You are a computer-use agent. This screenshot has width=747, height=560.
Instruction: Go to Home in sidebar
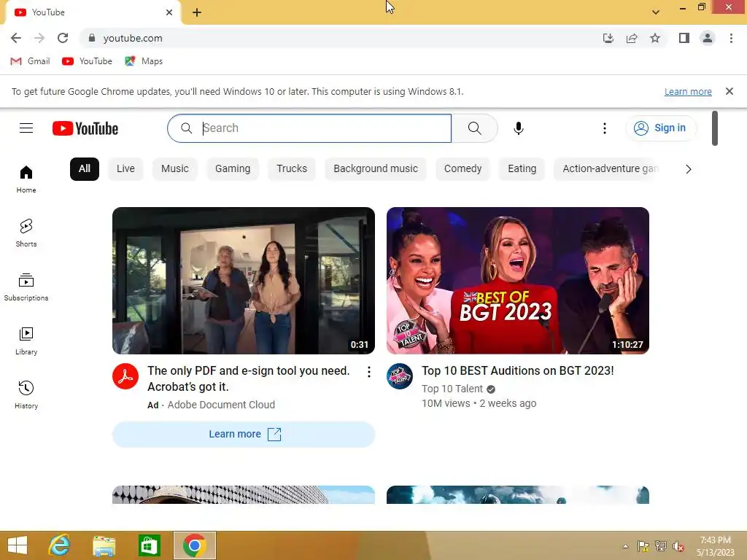click(26, 179)
